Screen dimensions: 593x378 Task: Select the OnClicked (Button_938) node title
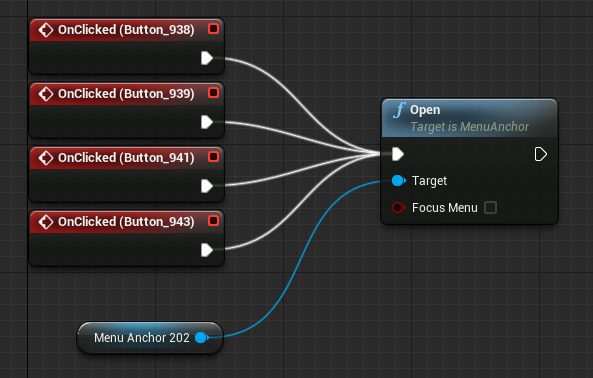pos(126,30)
